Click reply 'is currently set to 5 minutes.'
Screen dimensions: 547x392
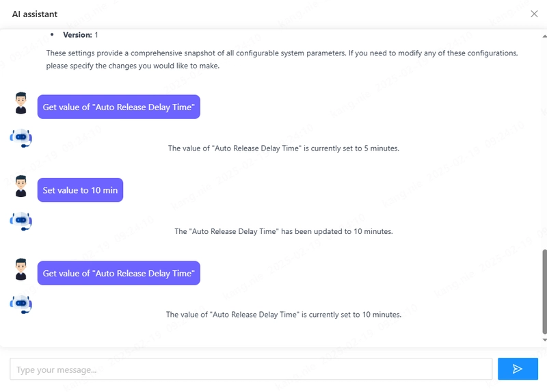coord(284,148)
